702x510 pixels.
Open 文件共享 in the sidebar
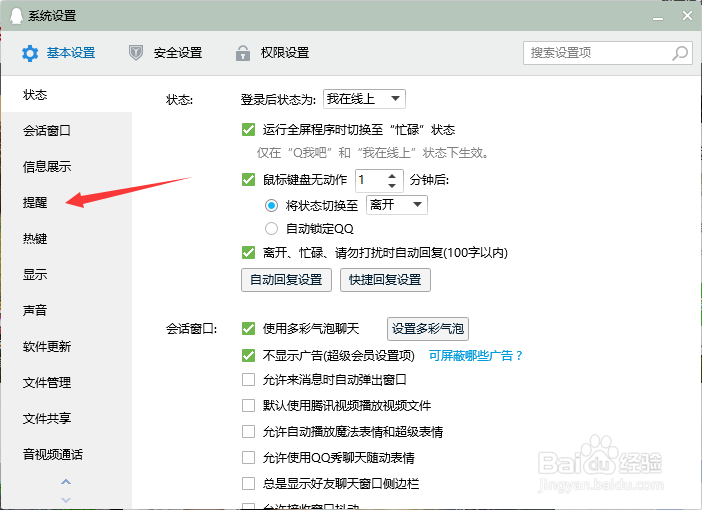click(67, 418)
